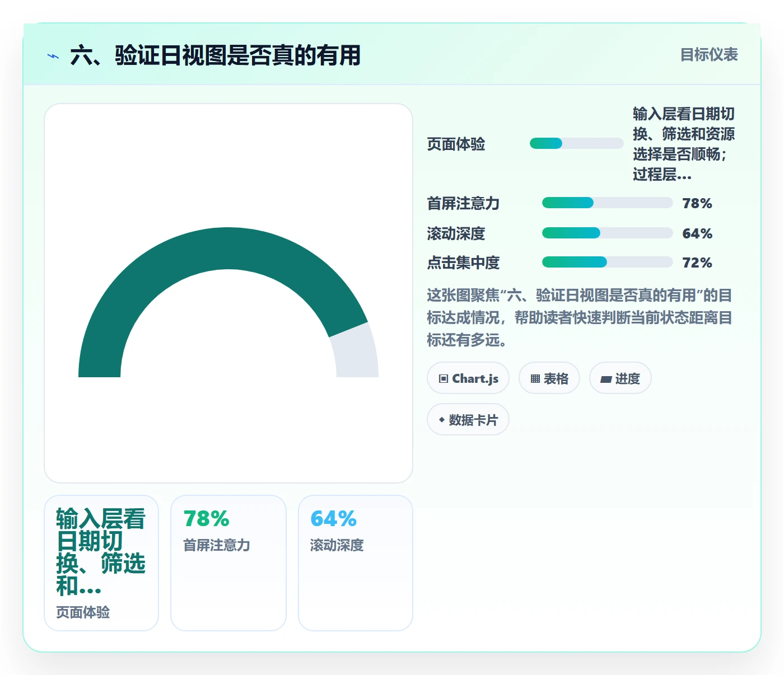Select the 进度 tag
Viewport: 784px width, 675px height.
coord(620,378)
